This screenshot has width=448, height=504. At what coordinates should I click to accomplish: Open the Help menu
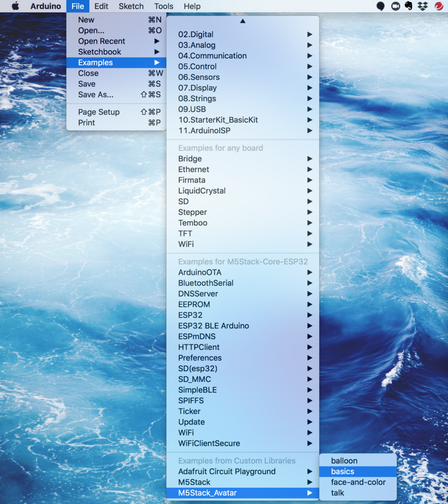pos(192,6)
